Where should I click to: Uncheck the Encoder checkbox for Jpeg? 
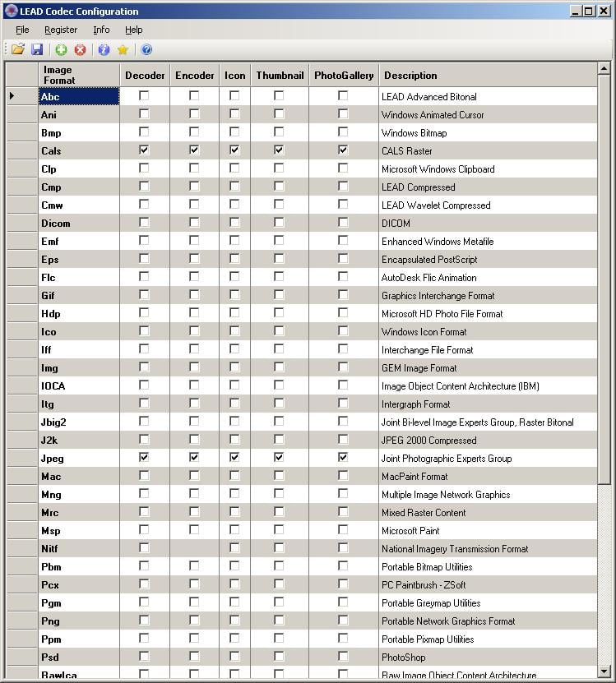point(194,458)
